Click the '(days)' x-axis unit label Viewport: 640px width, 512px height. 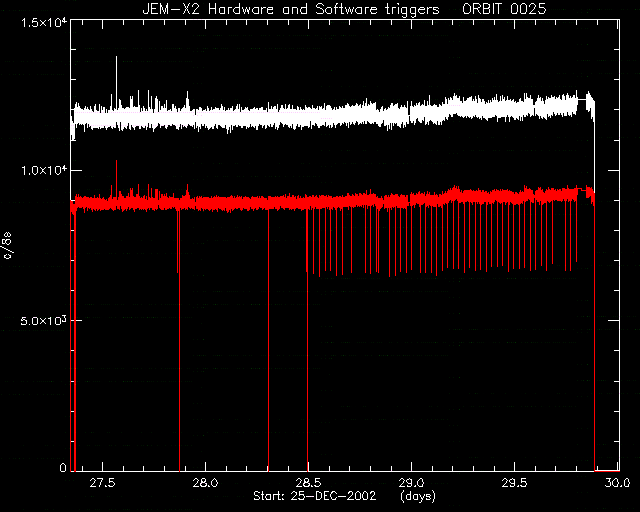[418, 496]
